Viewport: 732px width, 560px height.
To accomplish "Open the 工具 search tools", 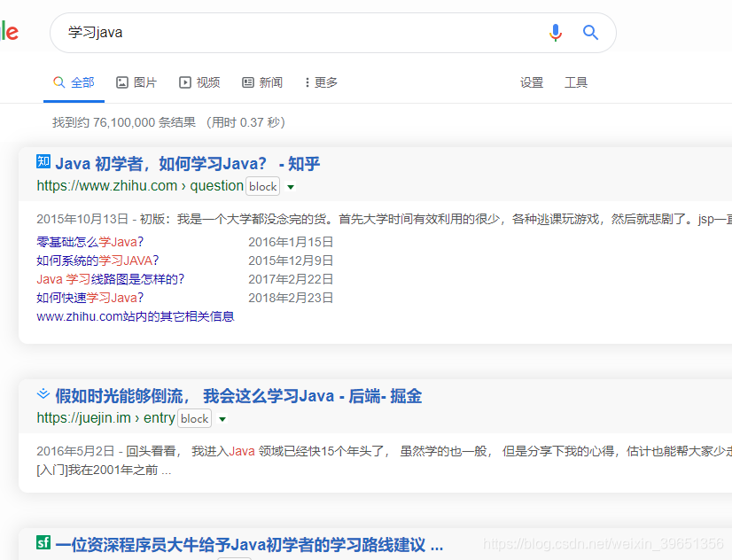I will pyautogui.click(x=576, y=82).
